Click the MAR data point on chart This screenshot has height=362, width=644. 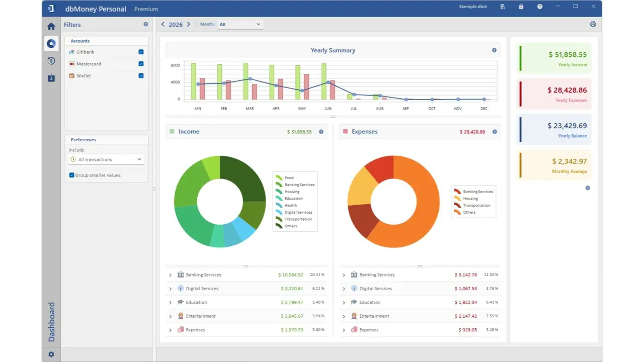[x=250, y=79]
